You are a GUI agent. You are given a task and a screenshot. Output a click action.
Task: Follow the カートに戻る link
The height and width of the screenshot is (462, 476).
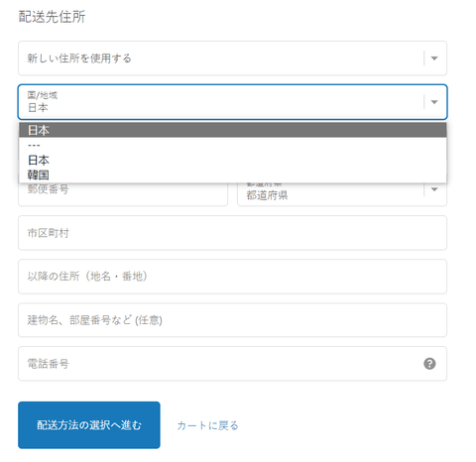point(207,425)
